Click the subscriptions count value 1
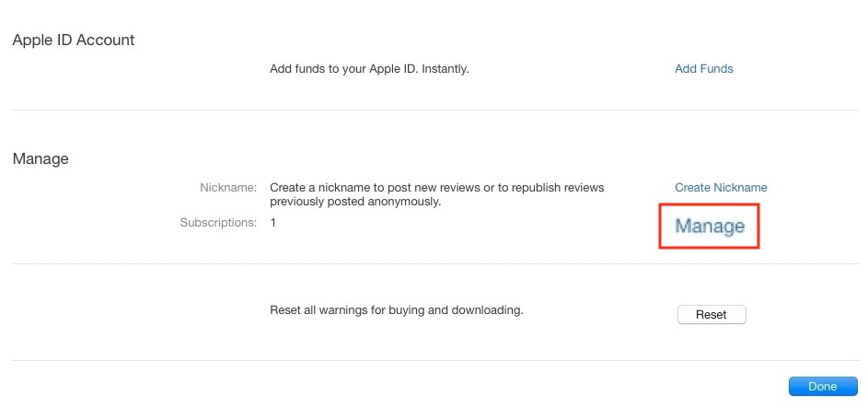Image resolution: width=868 pixels, height=419 pixels. (273, 222)
